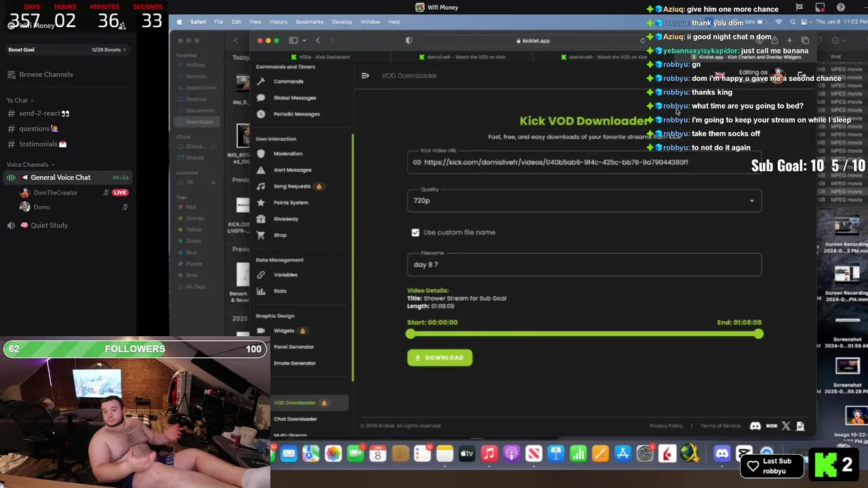
Task: Open questions Discord channel
Action: click(x=39, y=129)
